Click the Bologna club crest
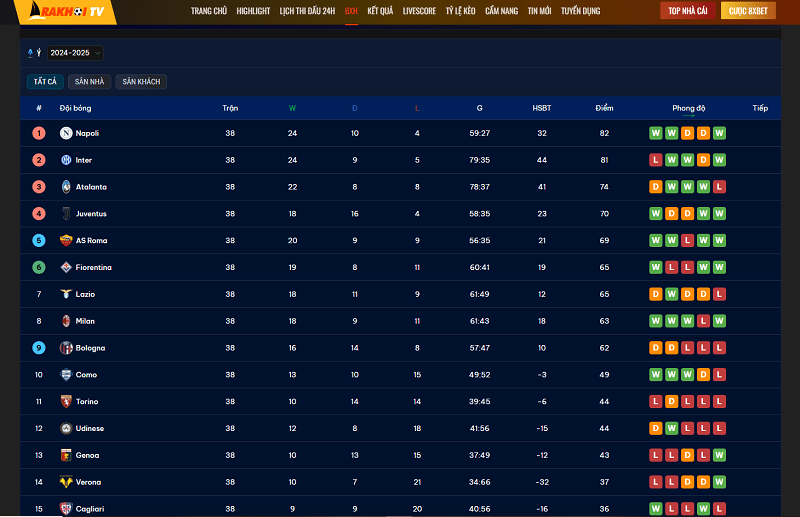The image size is (800, 517). 66,348
